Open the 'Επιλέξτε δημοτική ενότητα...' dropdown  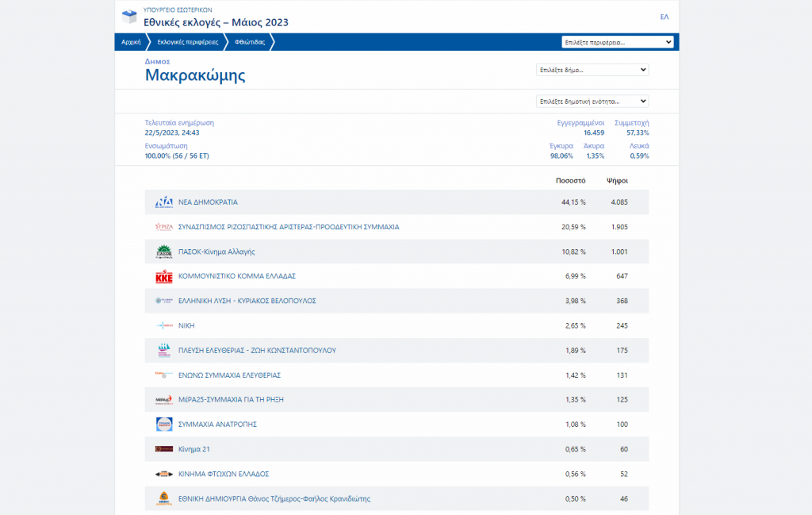(x=592, y=101)
